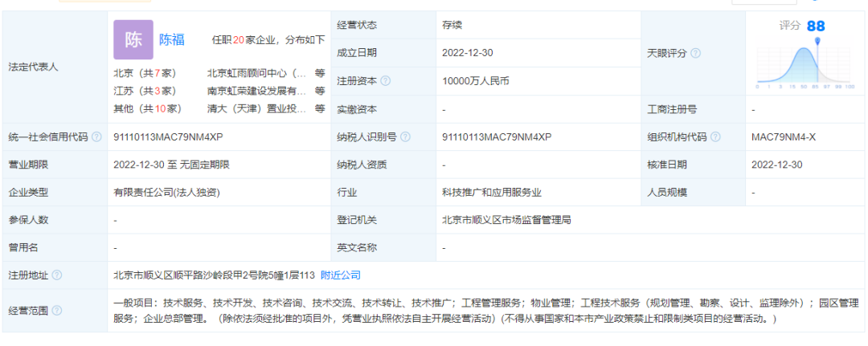Click 核准日期 value 2022-12-30
The image size is (868, 346).
click(777, 165)
